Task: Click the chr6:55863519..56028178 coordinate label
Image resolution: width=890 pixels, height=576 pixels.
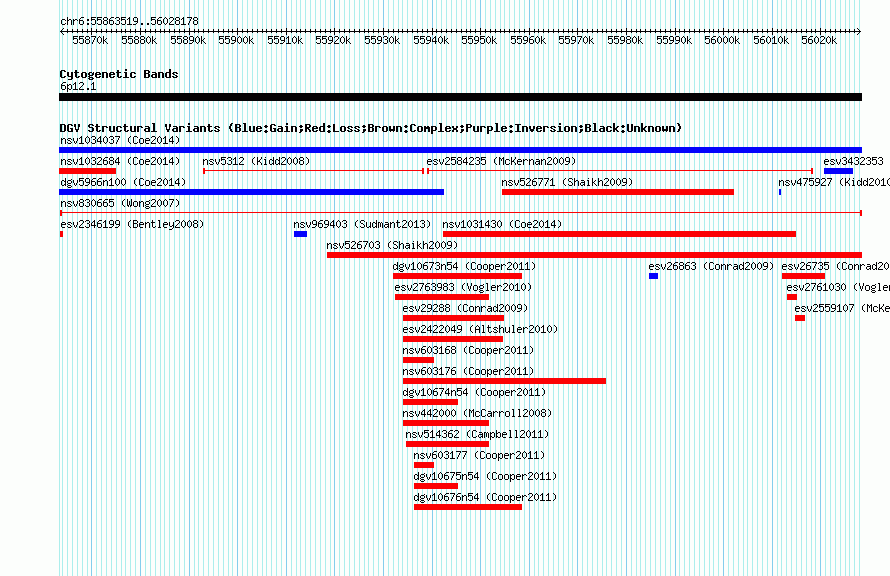Action: tap(129, 22)
